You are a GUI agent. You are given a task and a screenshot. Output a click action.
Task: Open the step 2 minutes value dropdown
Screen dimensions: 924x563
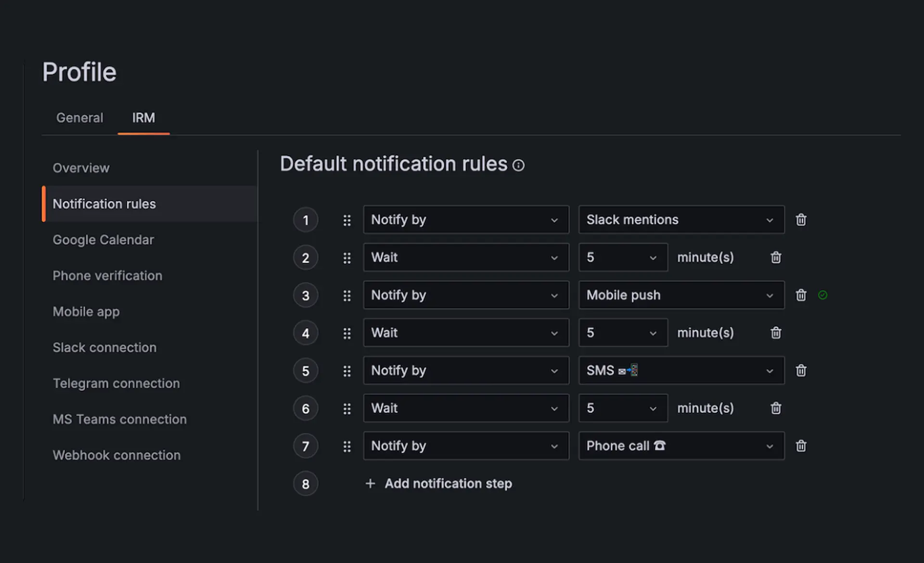coord(623,257)
